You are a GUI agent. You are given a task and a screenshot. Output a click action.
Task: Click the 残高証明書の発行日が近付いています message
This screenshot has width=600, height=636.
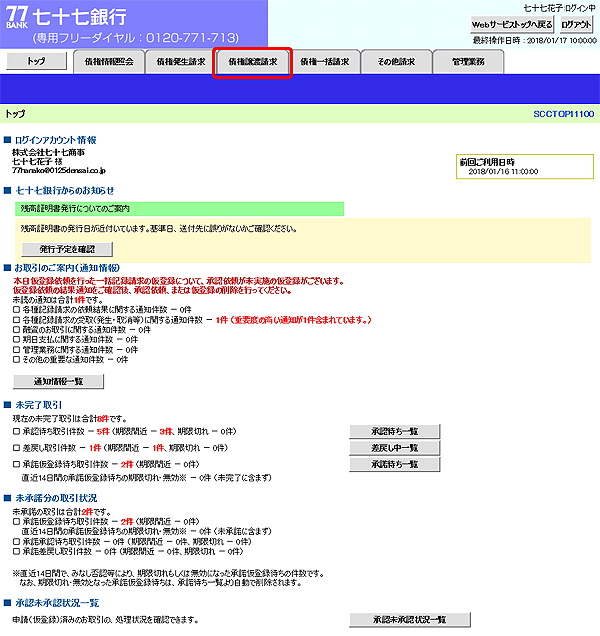159,229
